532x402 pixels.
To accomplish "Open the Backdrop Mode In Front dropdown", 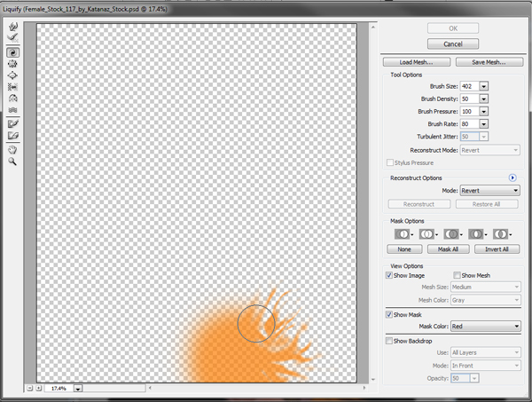I will [x=486, y=366].
